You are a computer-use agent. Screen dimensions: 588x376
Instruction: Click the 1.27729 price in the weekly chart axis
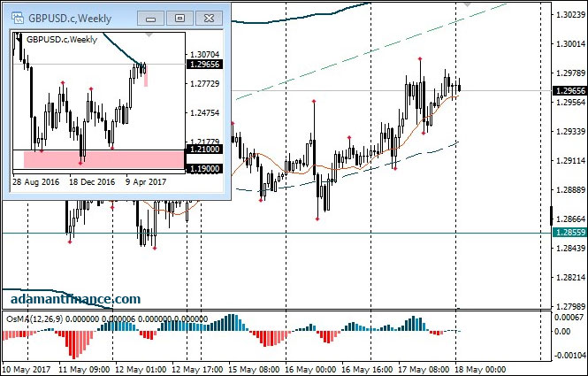click(x=205, y=84)
